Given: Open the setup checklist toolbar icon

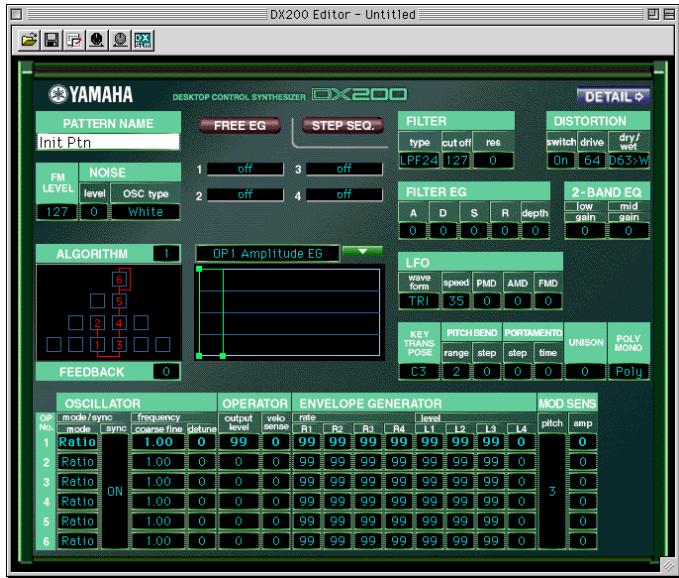Looking at the screenshot, I should click(74, 41).
